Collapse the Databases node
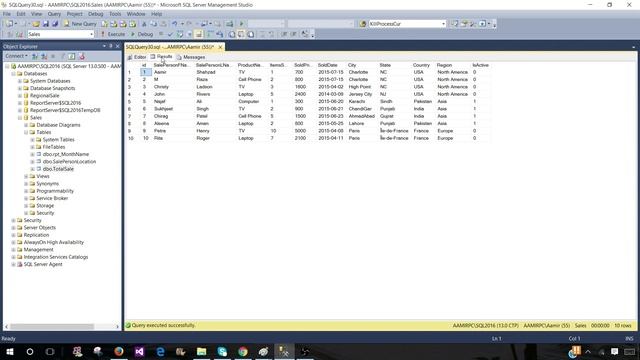Screen dimensions: 640x360 point(13,74)
